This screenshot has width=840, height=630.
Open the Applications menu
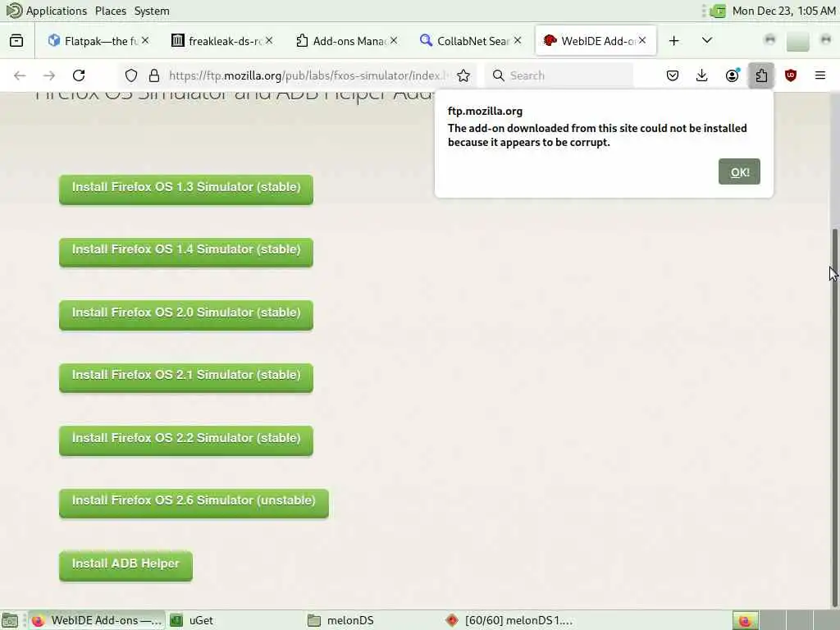(46, 11)
